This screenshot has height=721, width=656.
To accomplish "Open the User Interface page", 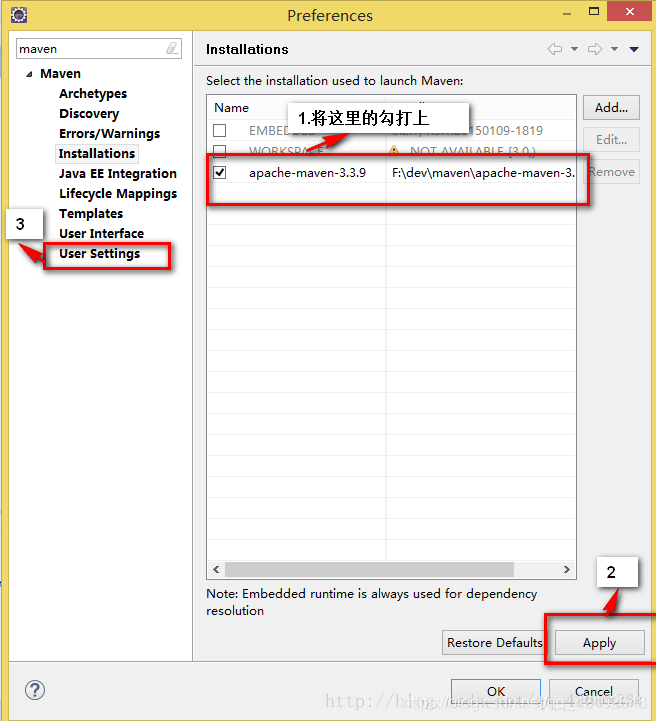I will tap(102, 234).
